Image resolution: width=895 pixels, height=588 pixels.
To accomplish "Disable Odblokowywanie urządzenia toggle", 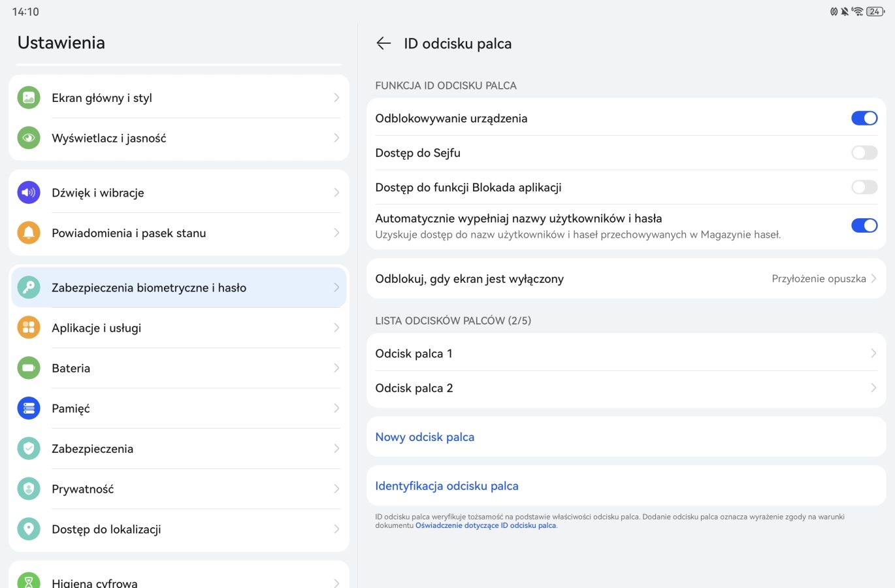I will (864, 118).
